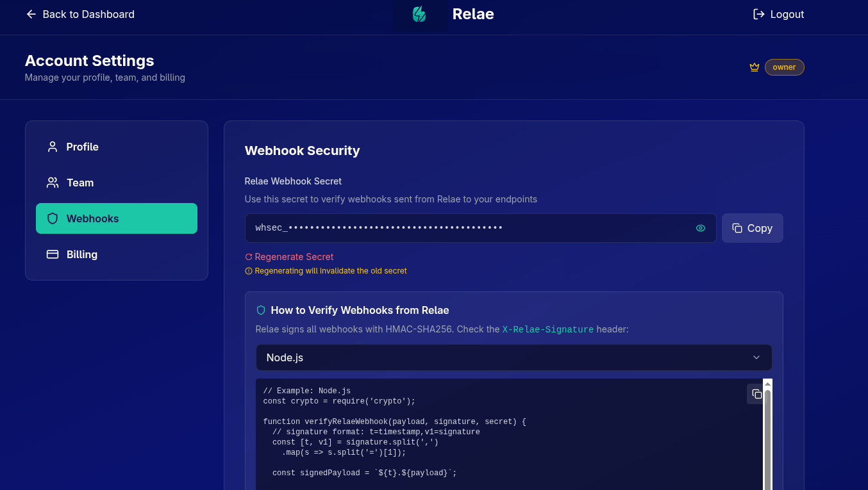
Task: Copy the webhook secret with the Copy button
Action: click(x=752, y=227)
